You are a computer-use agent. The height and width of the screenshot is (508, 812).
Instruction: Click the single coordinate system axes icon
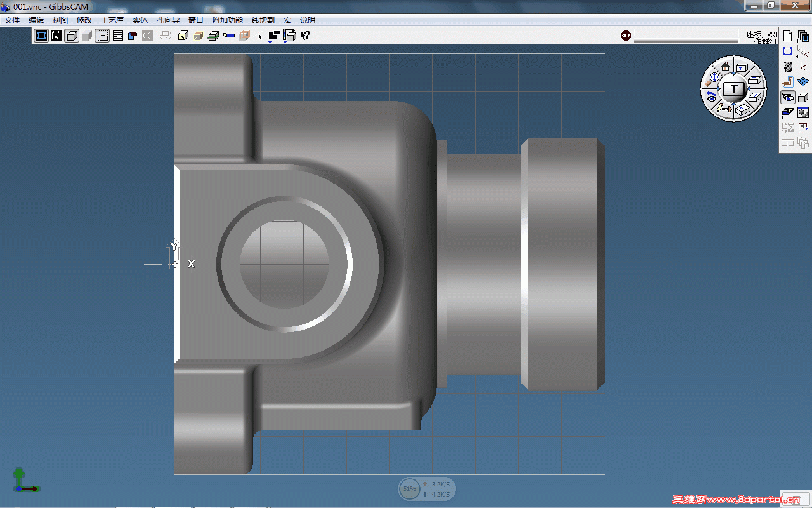click(802, 67)
